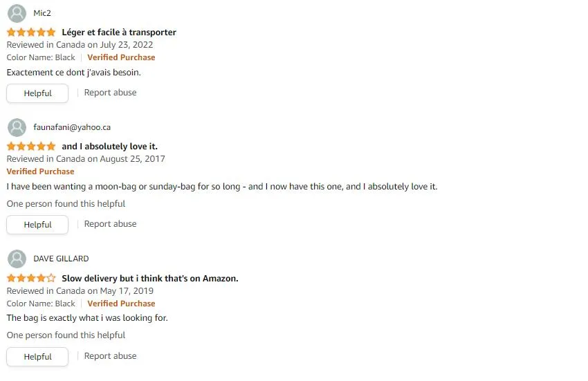Open faunafani@yahoo.ca reviewer profile name

pos(72,127)
